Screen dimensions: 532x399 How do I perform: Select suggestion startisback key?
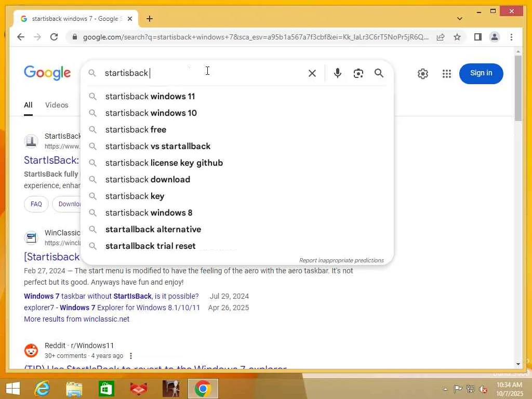click(237, 196)
